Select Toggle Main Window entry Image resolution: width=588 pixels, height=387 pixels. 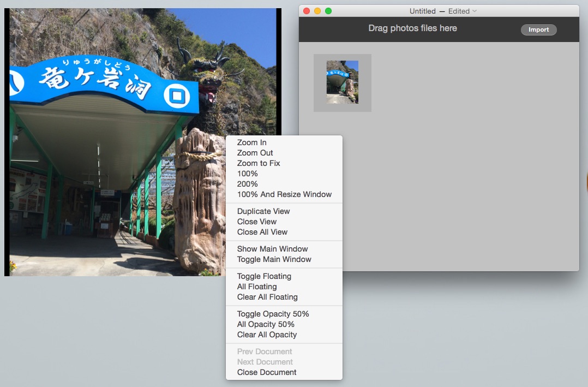tap(284, 259)
